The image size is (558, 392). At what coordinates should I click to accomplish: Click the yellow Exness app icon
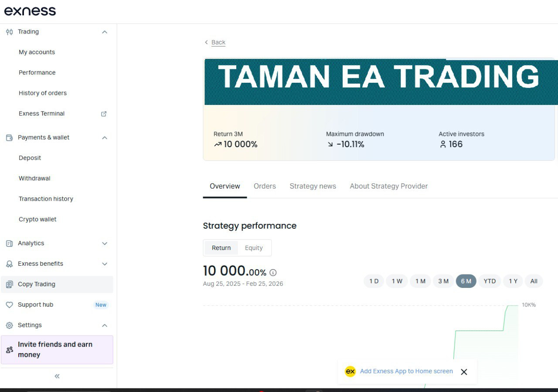(x=350, y=372)
